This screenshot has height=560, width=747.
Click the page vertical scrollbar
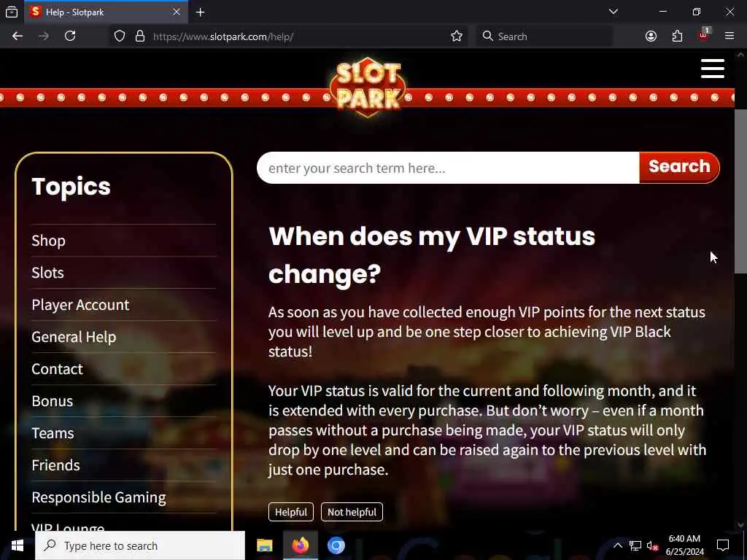pyautogui.click(x=740, y=191)
